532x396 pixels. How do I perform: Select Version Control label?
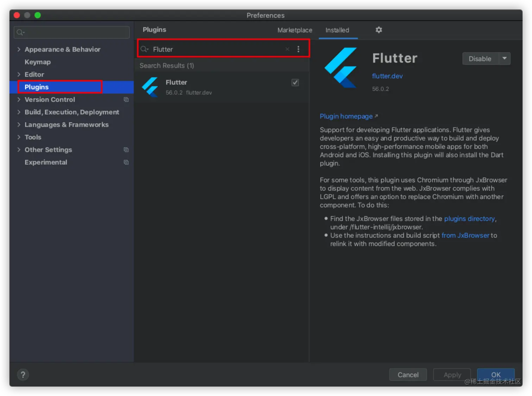pyautogui.click(x=50, y=100)
